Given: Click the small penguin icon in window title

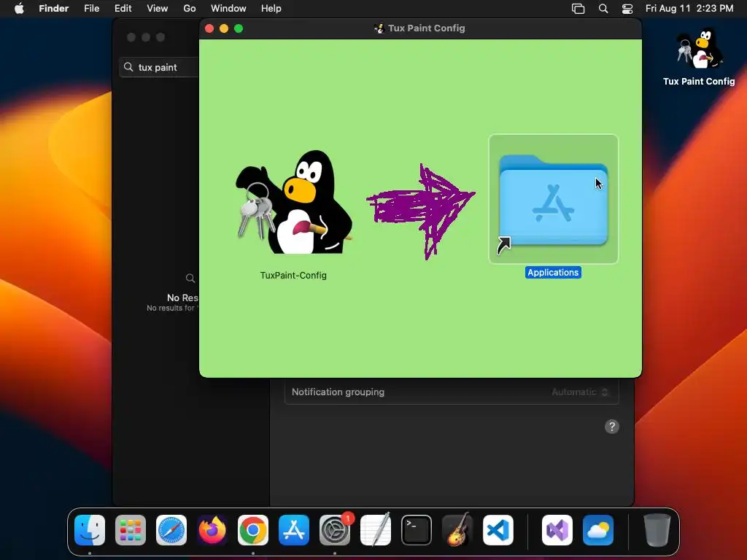Looking at the screenshot, I should pyautogui.click(x=379, y=28).
